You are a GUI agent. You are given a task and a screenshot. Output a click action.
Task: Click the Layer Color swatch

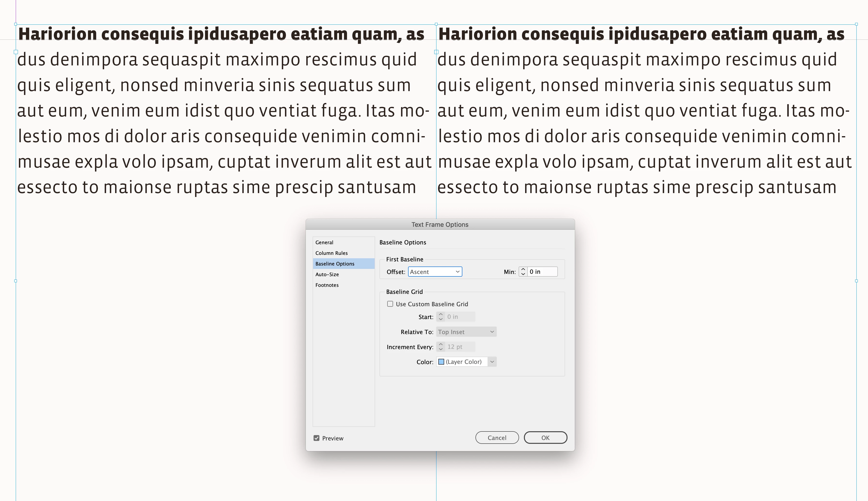(441, 362)
